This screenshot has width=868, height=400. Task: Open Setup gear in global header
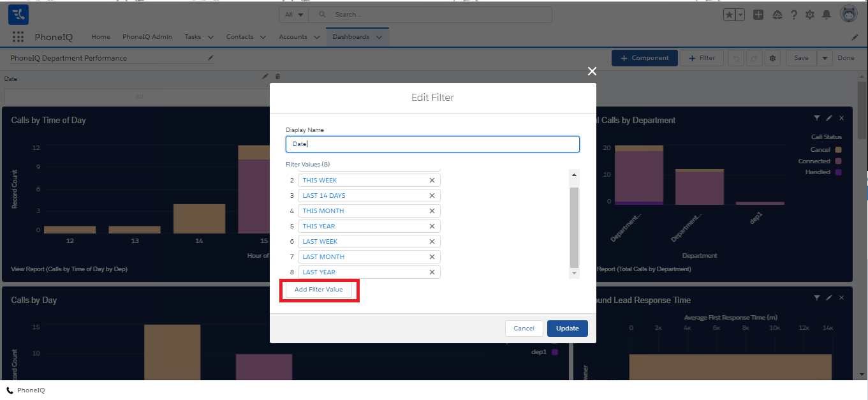pos(810,15)
